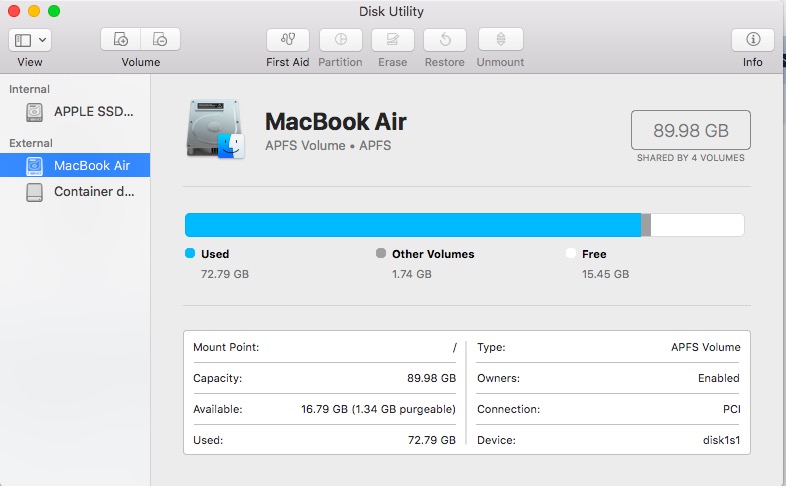Run First Aid on the volume
Viewport: 786px width, 486px height.
(x=288, y=40)
